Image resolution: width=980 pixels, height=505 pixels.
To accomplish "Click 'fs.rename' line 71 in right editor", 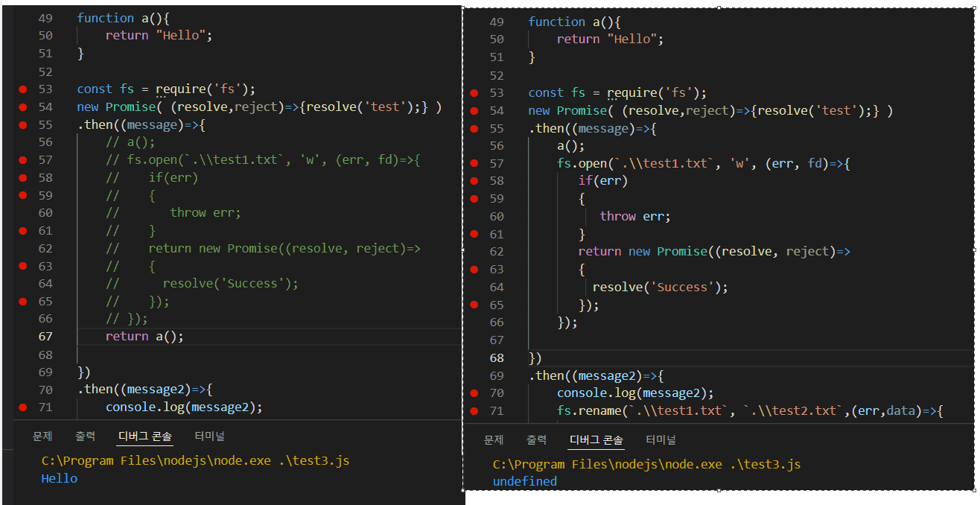I will (x=751, y=411).
